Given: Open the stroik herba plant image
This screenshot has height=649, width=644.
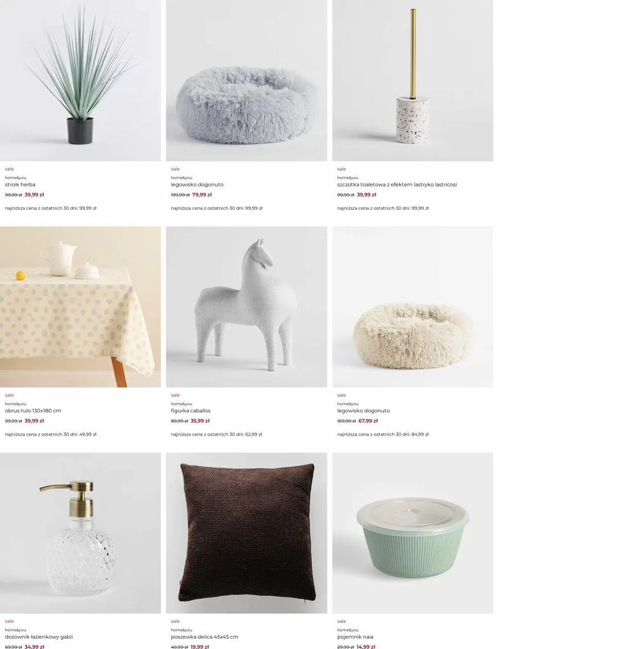Looking at the screenshot, I should click(x=80, y=80).
